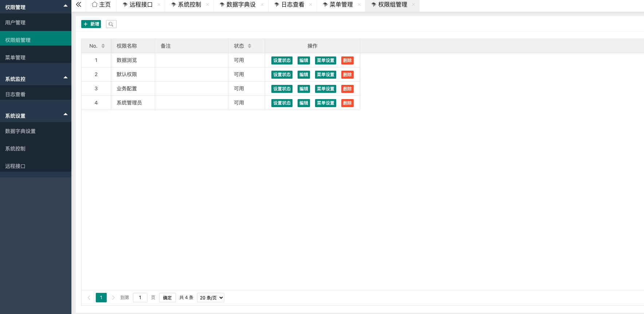Switch to the 主页 tab

[x=101, y=5]
